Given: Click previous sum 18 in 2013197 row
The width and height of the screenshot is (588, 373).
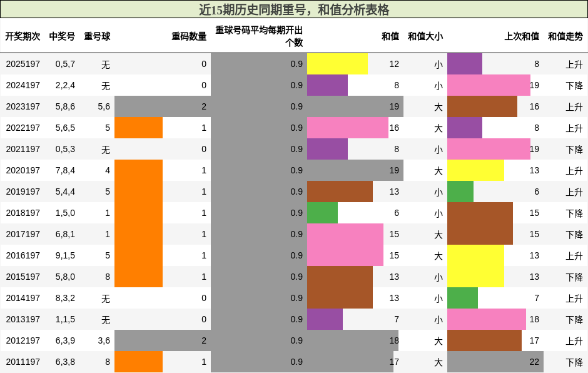Looking at the screenshot, I should [534, 319].
